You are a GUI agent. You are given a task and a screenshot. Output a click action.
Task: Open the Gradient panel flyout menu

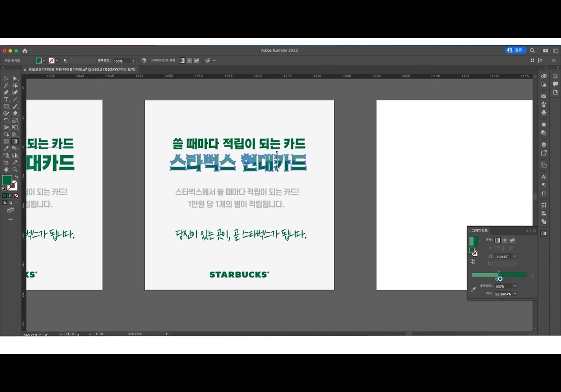[534, 231]
